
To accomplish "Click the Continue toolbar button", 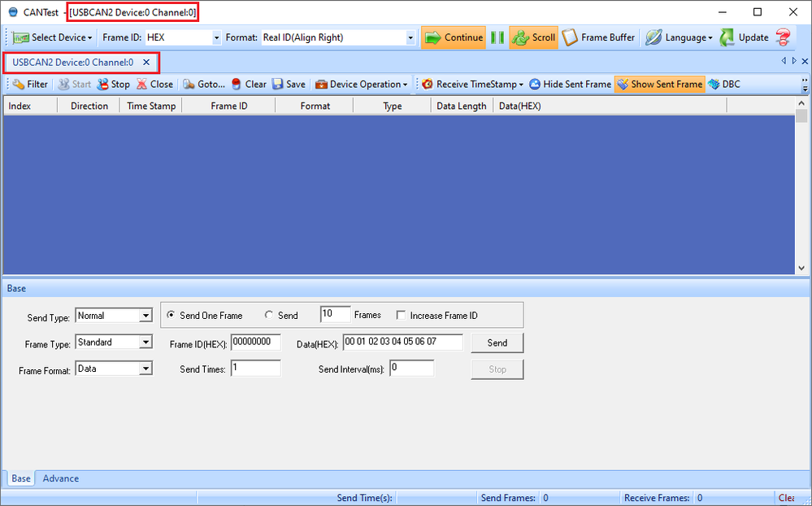I will pyautogui.click(x=453, y=38).
